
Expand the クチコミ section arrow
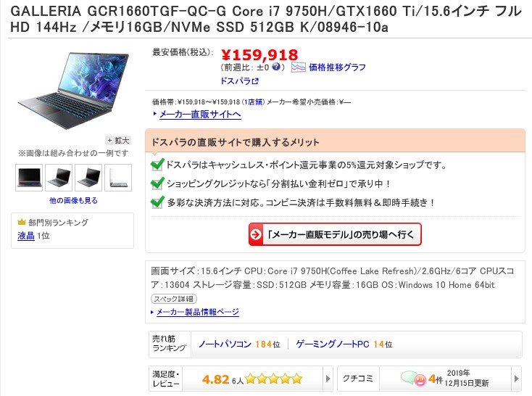(x=516, y=379)
